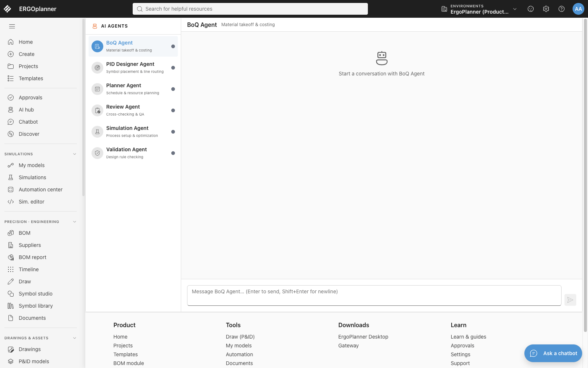Click the BOM module footer link
The width and height of the screenshot is (588, 368).
tap(129, 363)
